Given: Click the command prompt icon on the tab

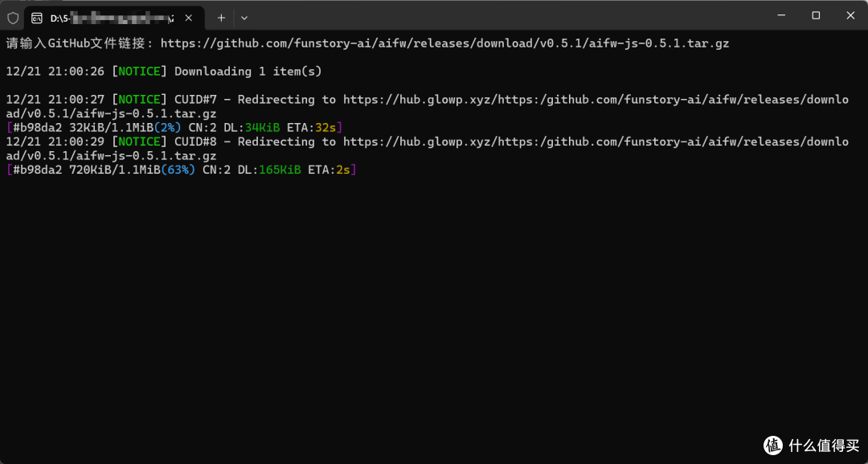Looking at the screenshot, I should 37,18.
